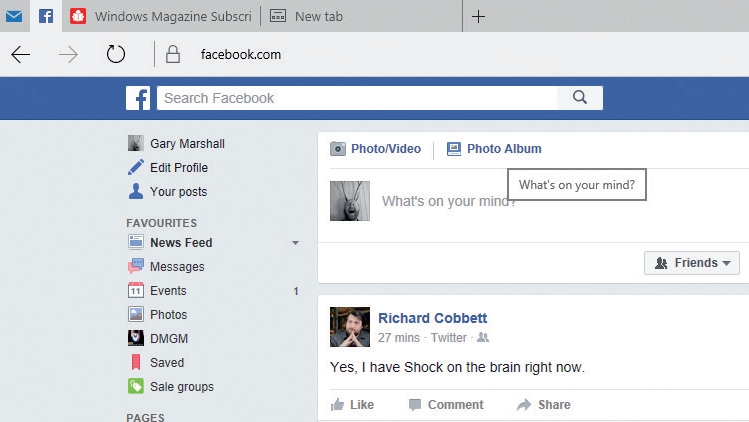Click the padlock security icon

click(x=173, y=54)
